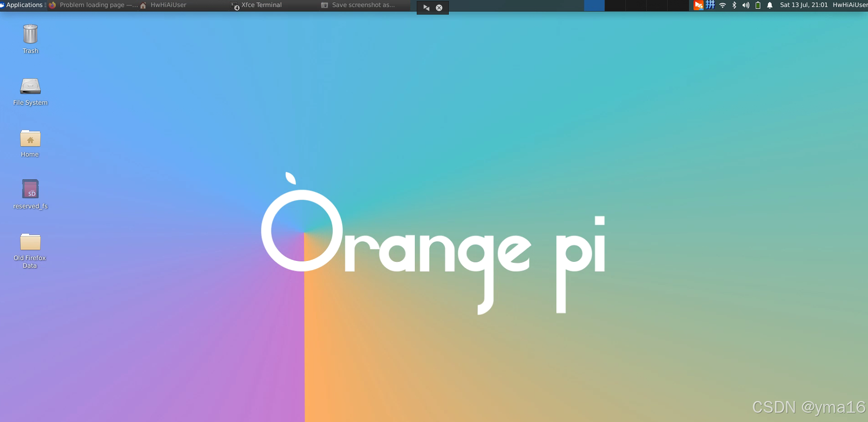
Task: Open the Pinyin input method indicator
Action: tap(710, 5)
